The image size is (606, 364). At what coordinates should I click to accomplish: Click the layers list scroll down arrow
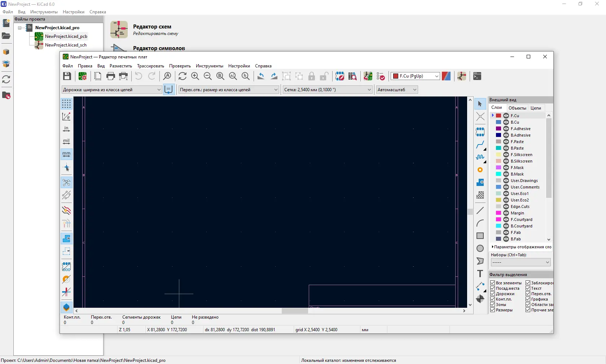coord(549,239)
